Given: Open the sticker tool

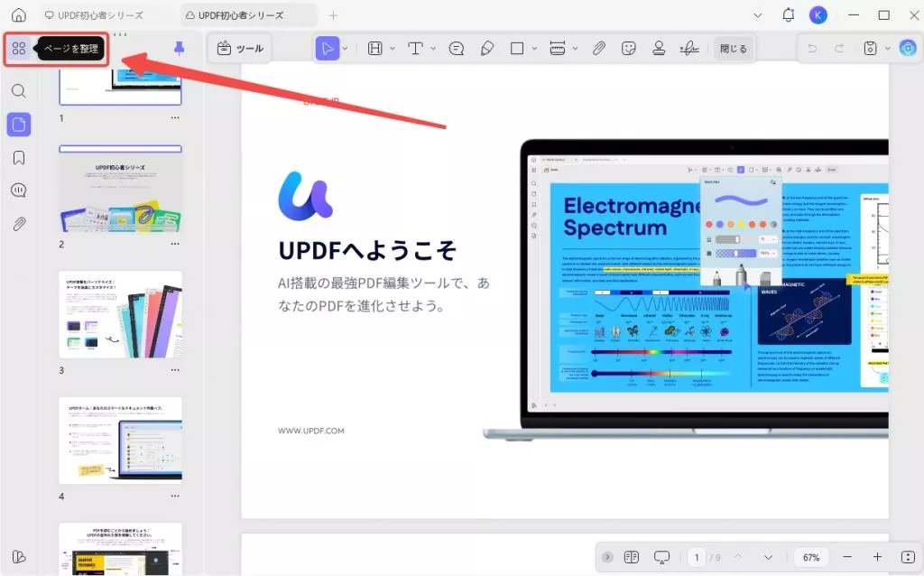Looking at the screenshot, I should [x=629, y=49].
